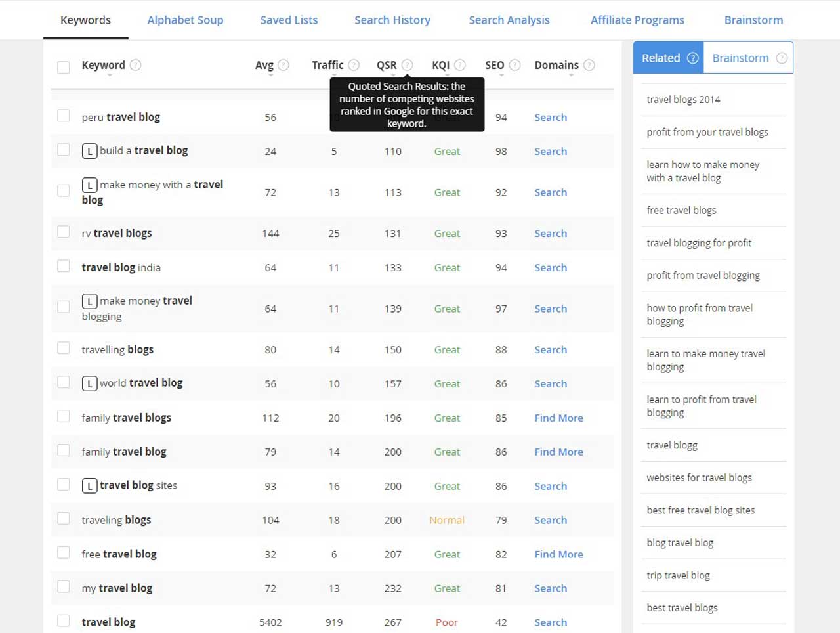Switch to the Keywords tab

coord(85,20)
